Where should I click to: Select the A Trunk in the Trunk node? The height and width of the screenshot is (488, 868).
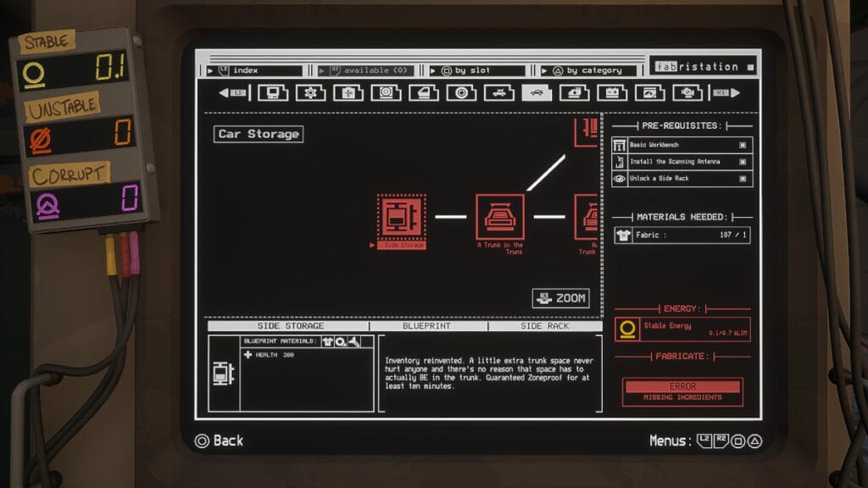tap(499, 217)
